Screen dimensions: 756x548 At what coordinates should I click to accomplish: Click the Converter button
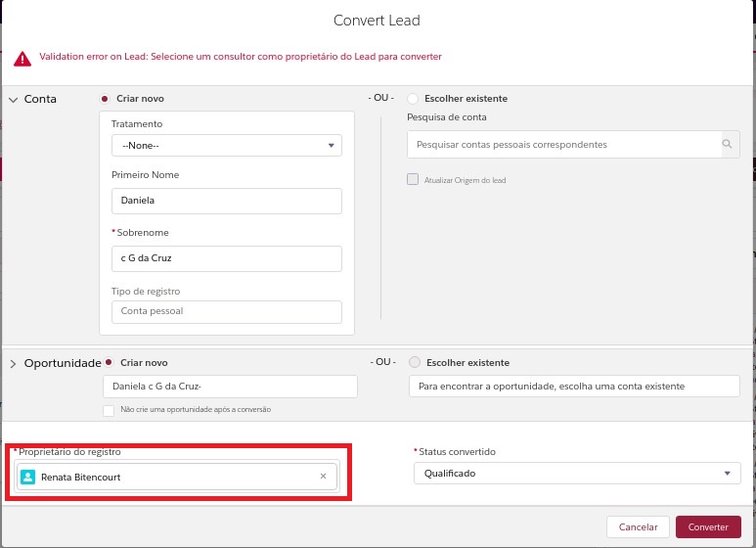[x=708, y=526]
